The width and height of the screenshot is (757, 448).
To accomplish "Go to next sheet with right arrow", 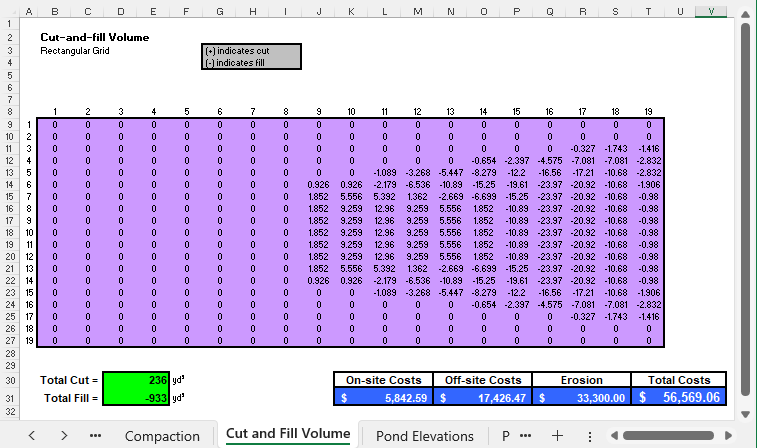I will pos(64,436).
